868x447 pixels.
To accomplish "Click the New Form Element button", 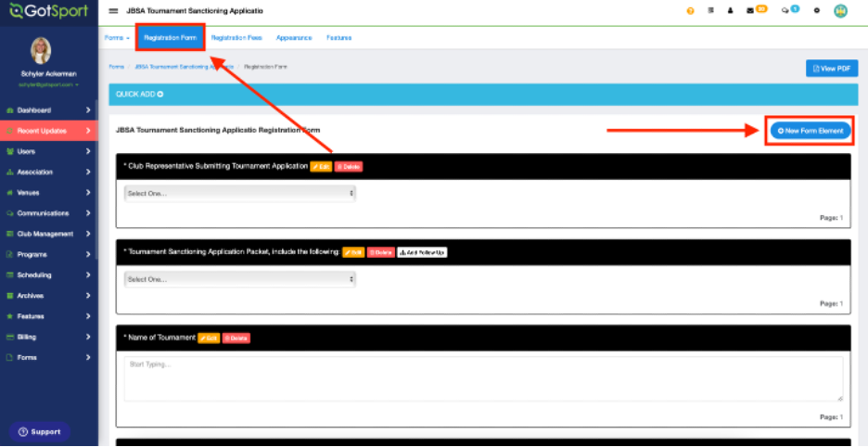I will click(811, 131).
